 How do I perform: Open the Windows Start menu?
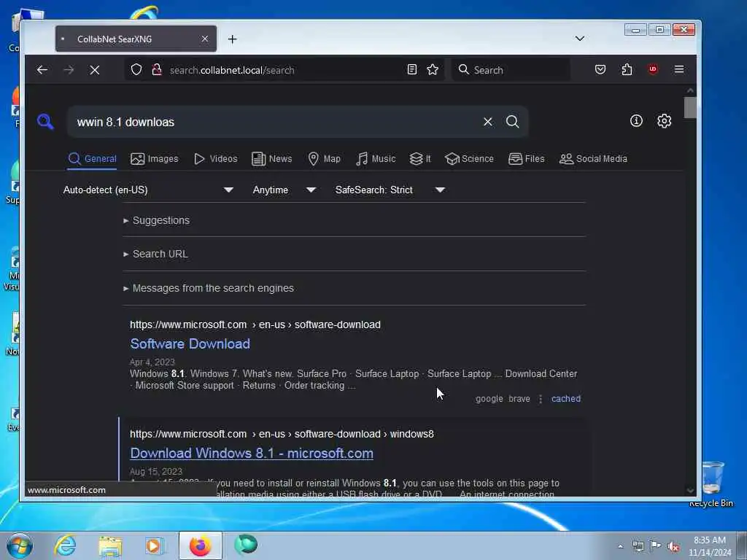click(x=20, y=545)
